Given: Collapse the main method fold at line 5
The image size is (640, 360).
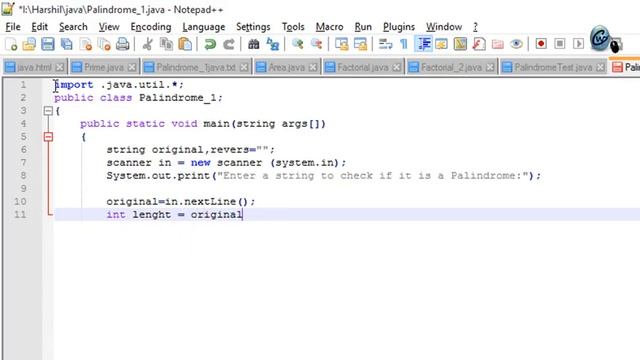Looking at the screenshot, I should coord(48,137).
